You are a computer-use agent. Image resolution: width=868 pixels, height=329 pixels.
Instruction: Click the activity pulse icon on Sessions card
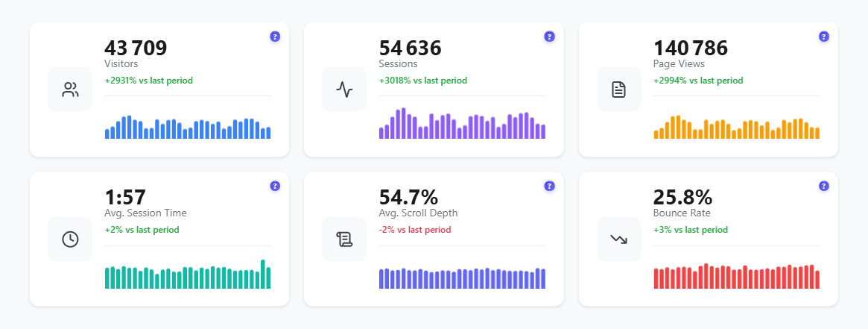coord(344,90)
